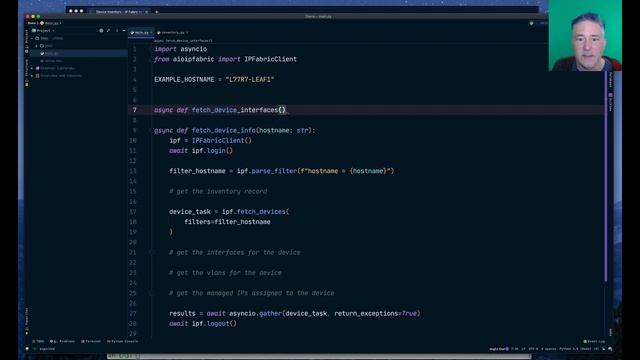The width and height of the screenshot is (640, 360).
Task: Click the breadcrumb main.py file icon
Action: coord(42,23)
